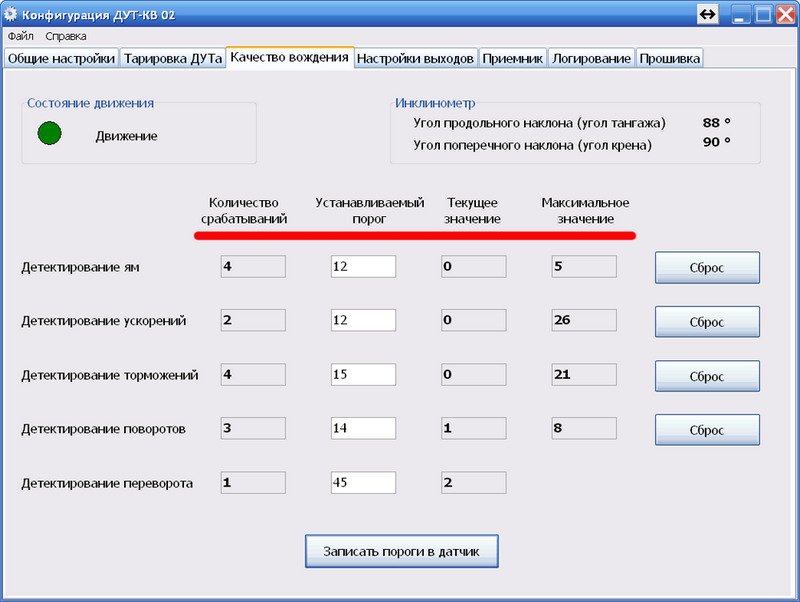Click the green Движение status indicator
Viewport: 800px width, 602px height.
pyautogui.click(x=49, y=133)
